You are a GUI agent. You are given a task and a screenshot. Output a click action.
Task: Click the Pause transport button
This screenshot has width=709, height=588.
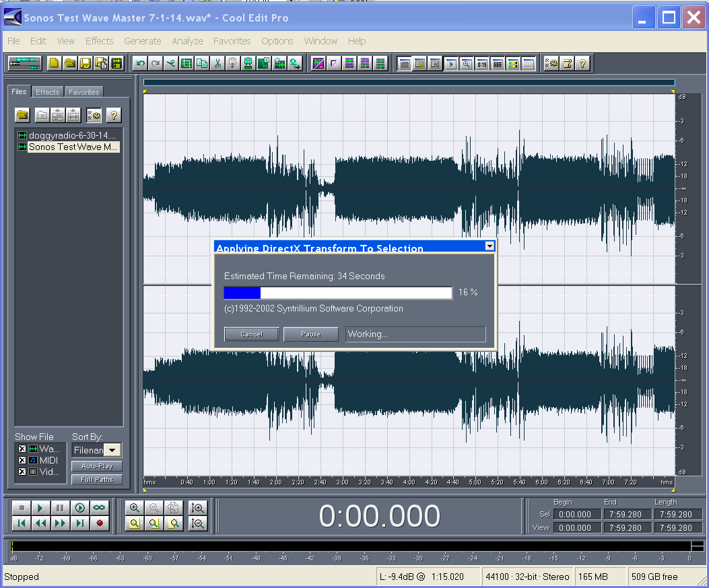tap(60, 508)
